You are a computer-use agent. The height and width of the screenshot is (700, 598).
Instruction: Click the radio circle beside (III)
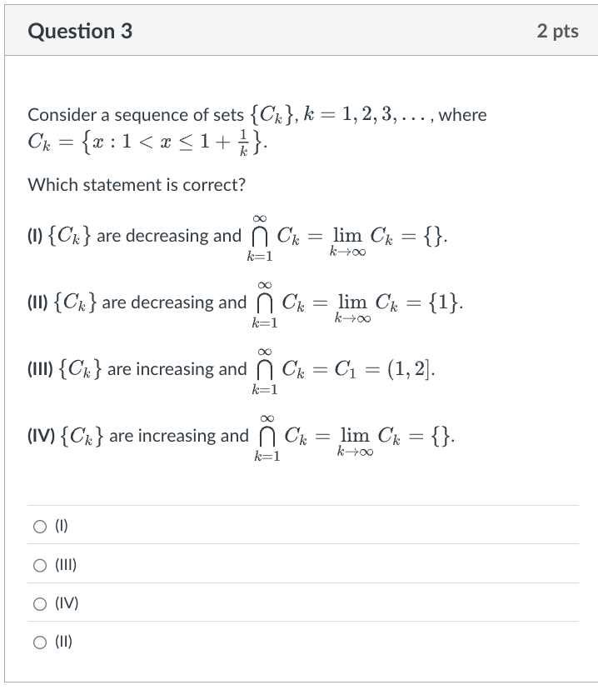click(39, 564)
